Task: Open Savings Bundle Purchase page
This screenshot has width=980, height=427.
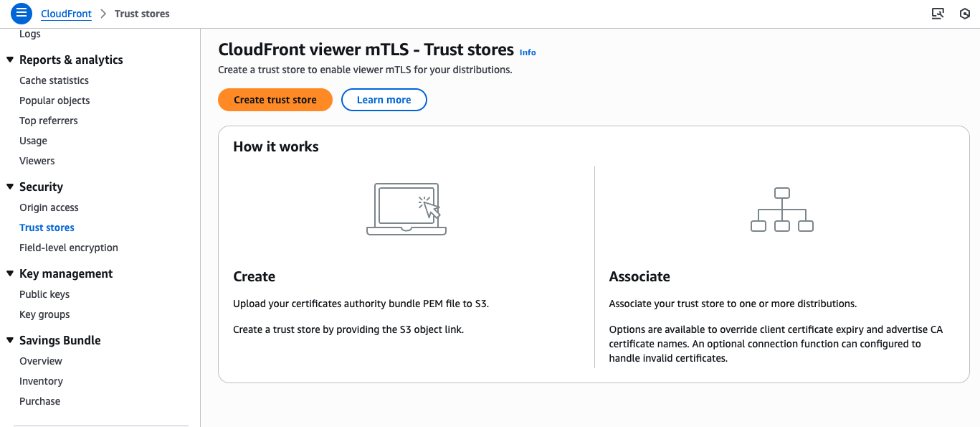Action: [39, 401]
